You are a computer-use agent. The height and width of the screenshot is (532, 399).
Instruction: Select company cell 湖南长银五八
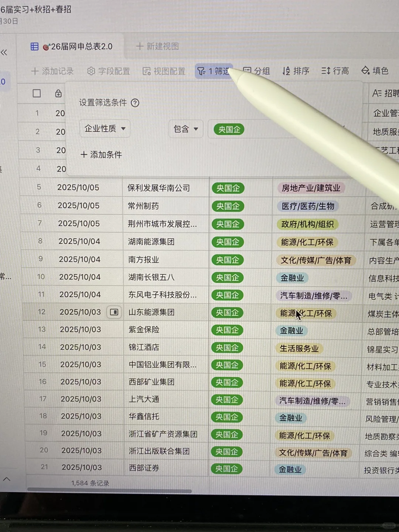click(x=166, y=277)
